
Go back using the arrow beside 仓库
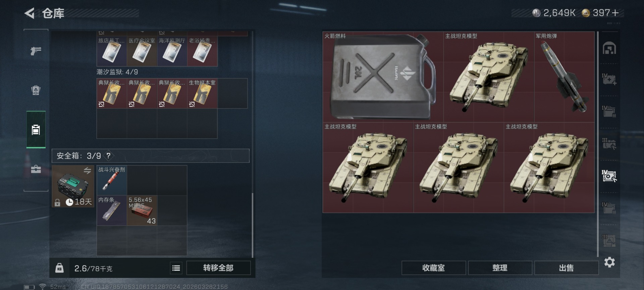tap(30, 13)
